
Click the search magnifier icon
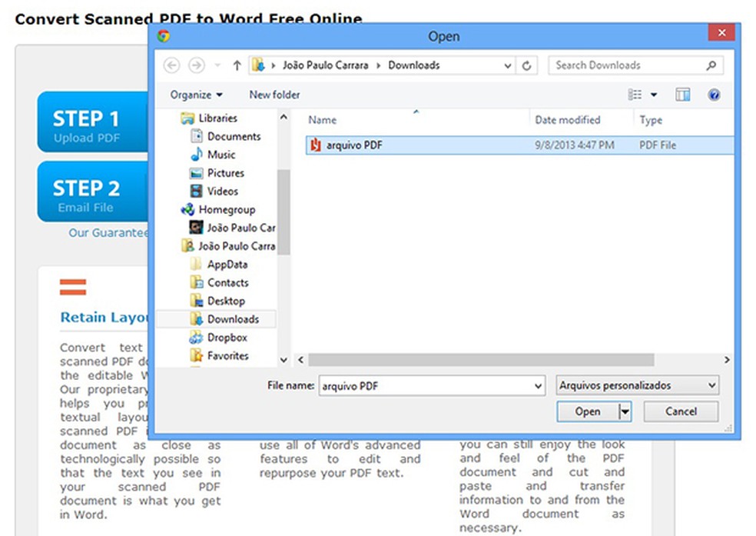tap(711, 66)
